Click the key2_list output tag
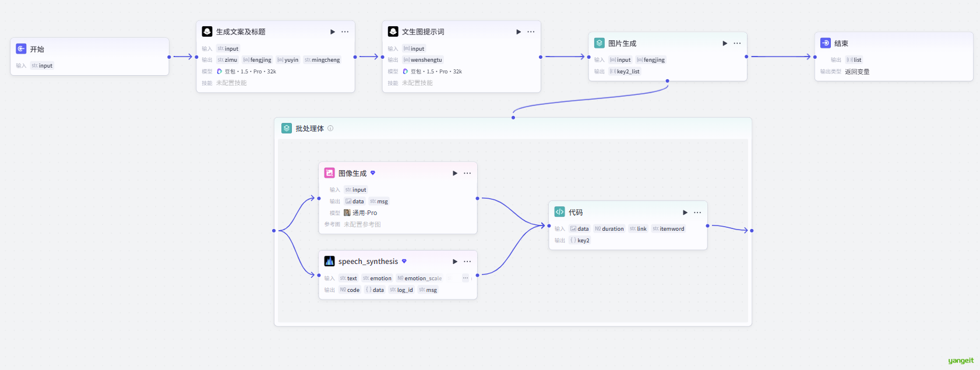 (628, 72)
